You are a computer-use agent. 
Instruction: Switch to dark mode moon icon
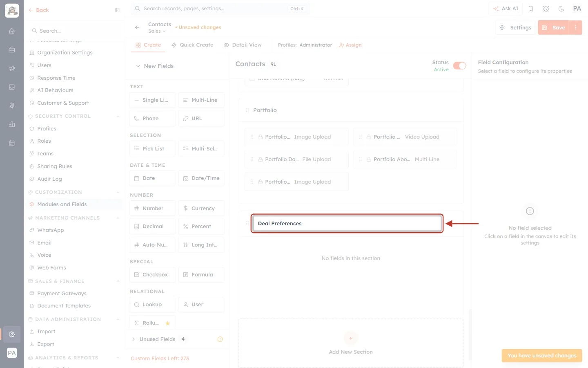tap(561, 9)
